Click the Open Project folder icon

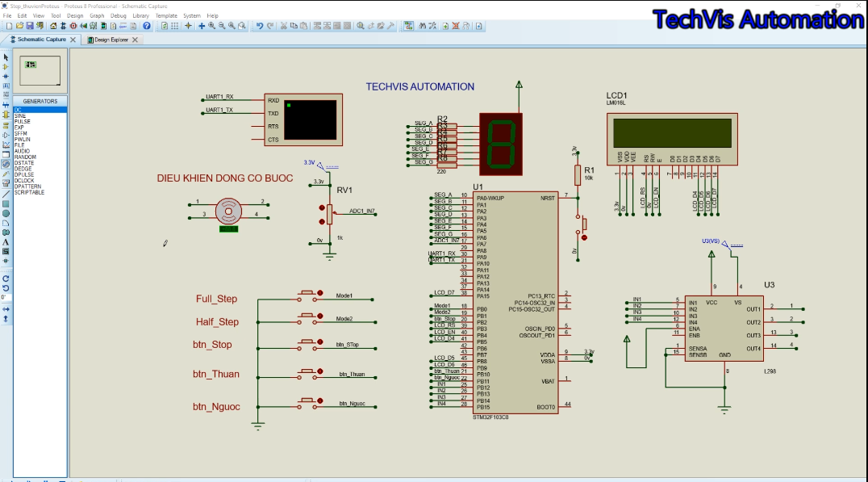coord(20,26)
